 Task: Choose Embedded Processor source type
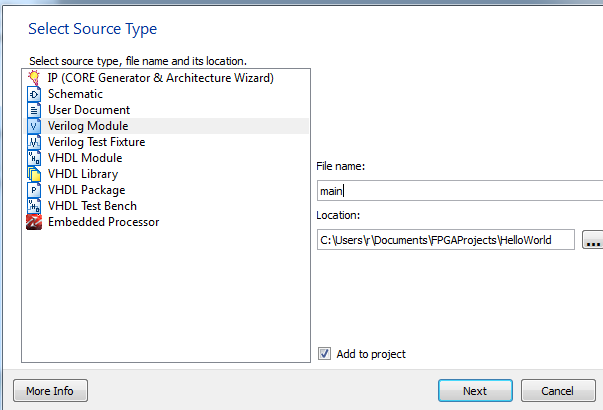coord(103,222)
